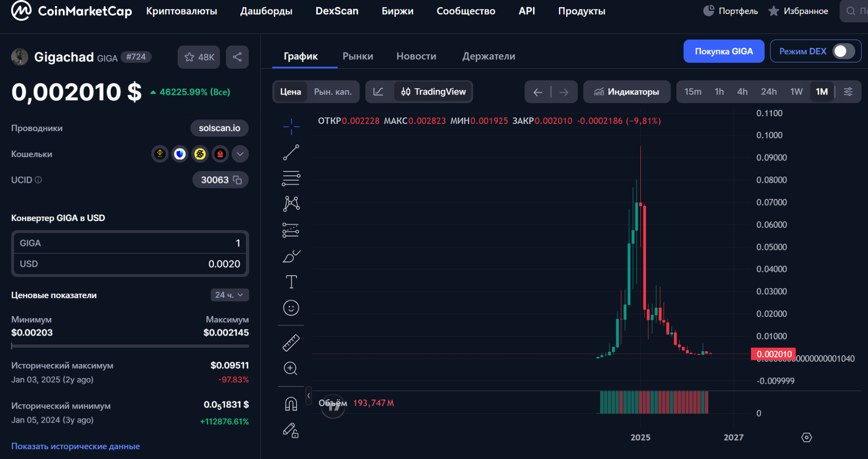Switch to TradingView chart mode
This screenshot has height=459, width=868.
coord(433,92)
